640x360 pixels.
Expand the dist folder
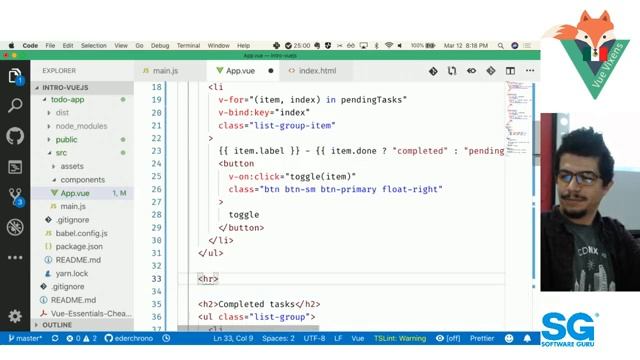pos(82,113)
